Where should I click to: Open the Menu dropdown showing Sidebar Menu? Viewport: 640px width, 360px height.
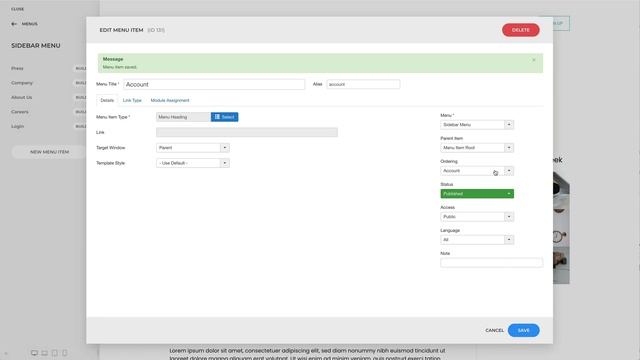tap(477, 124)
